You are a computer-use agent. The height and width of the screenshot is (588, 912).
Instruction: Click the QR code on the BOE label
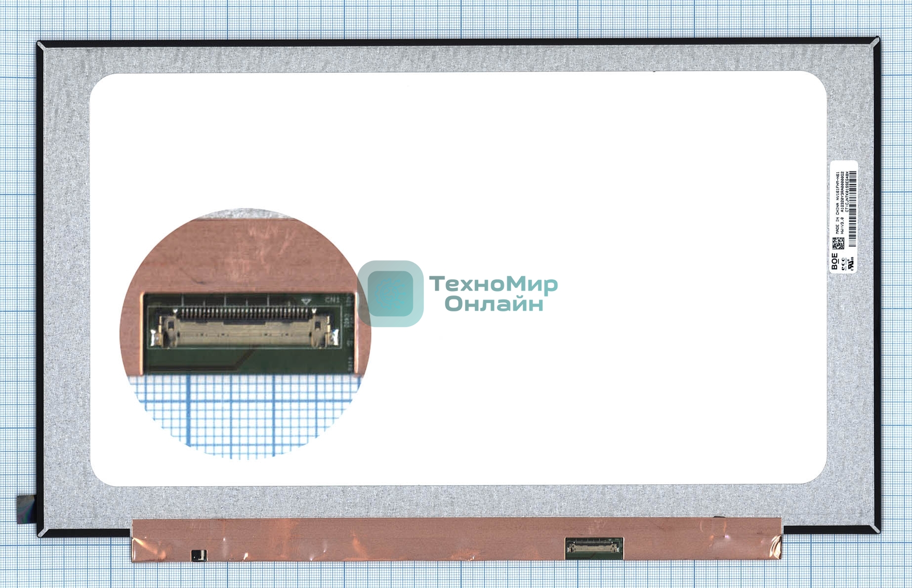click(x=838, y=243)
